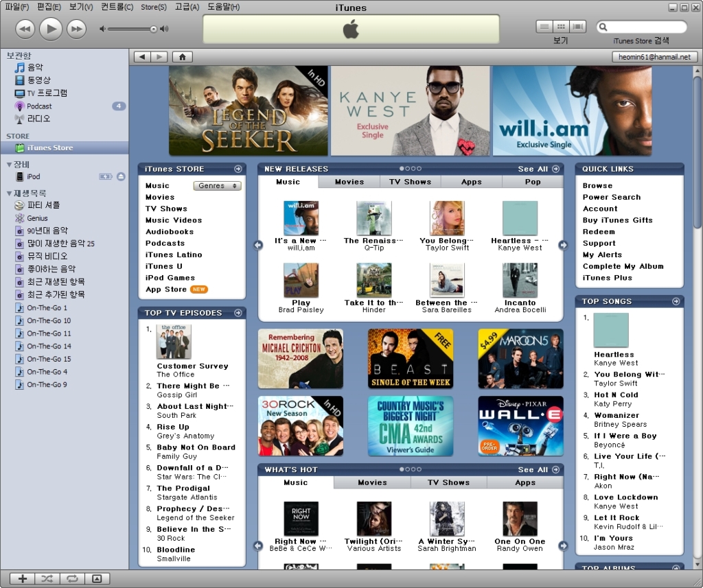Open Redeem quick link
This screenshot has height=588, width=703.
[599, 232]
